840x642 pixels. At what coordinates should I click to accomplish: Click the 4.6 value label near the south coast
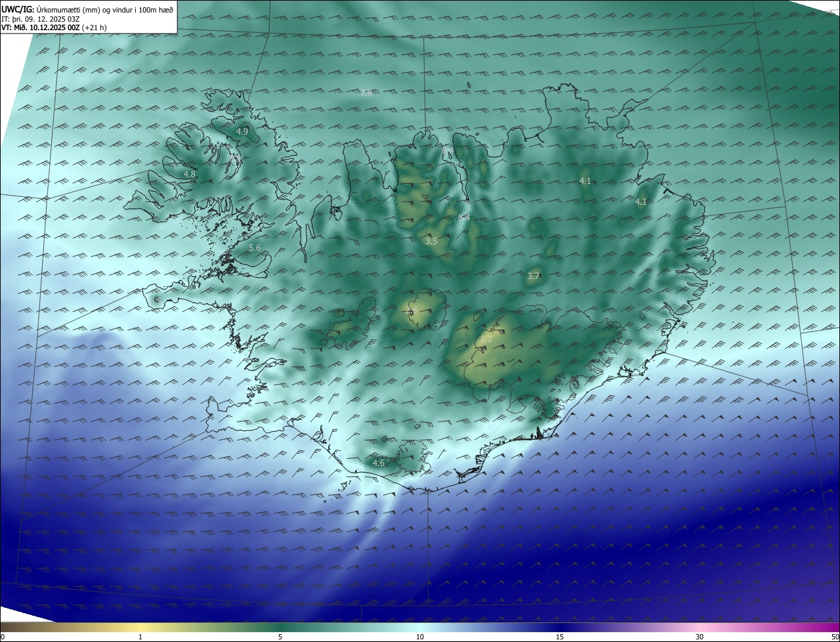coord(379,463)
